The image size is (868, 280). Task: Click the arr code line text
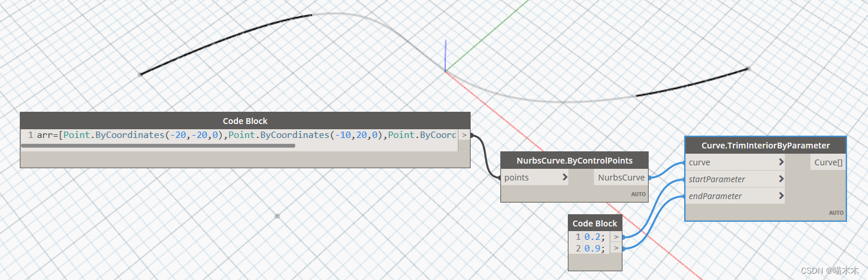pyautogui.click(x=246, y=135)
